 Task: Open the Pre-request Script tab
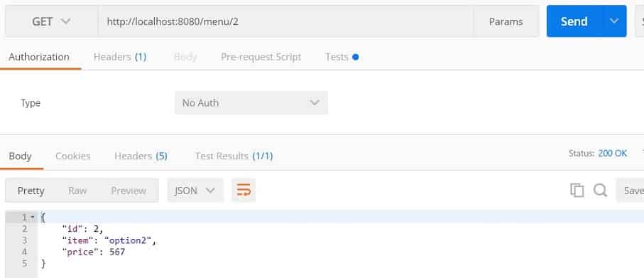tap(261, 57)
